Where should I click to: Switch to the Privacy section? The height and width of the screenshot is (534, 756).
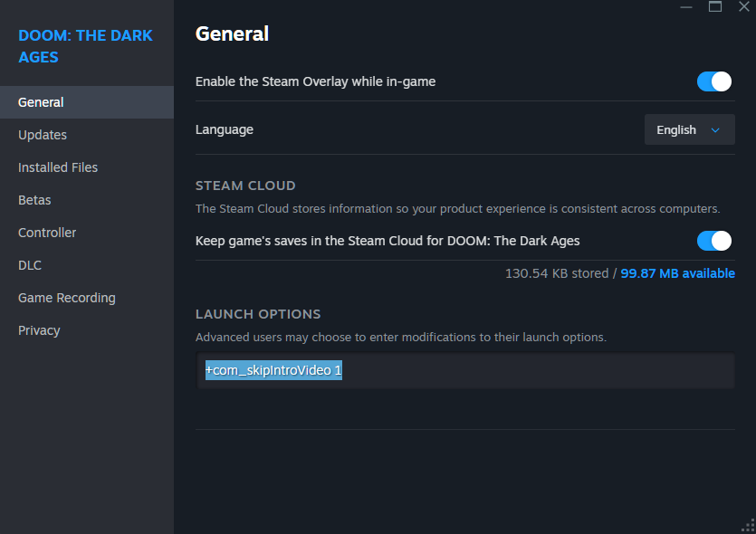(39, 330)
